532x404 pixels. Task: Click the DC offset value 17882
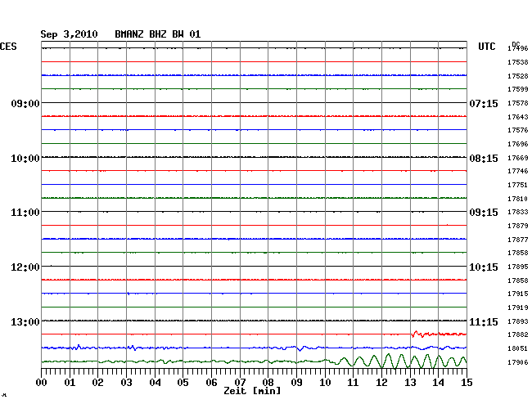click(518, 334)
